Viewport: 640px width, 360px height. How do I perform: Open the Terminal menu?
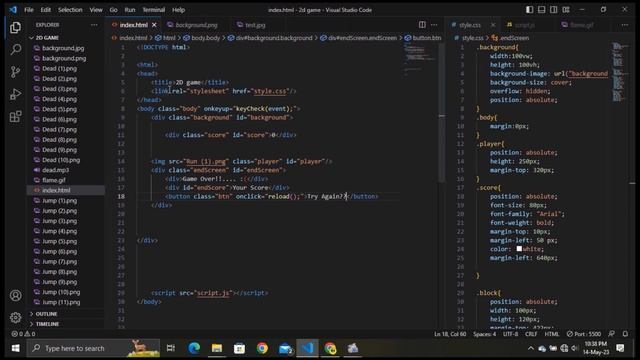pos(153,9)
